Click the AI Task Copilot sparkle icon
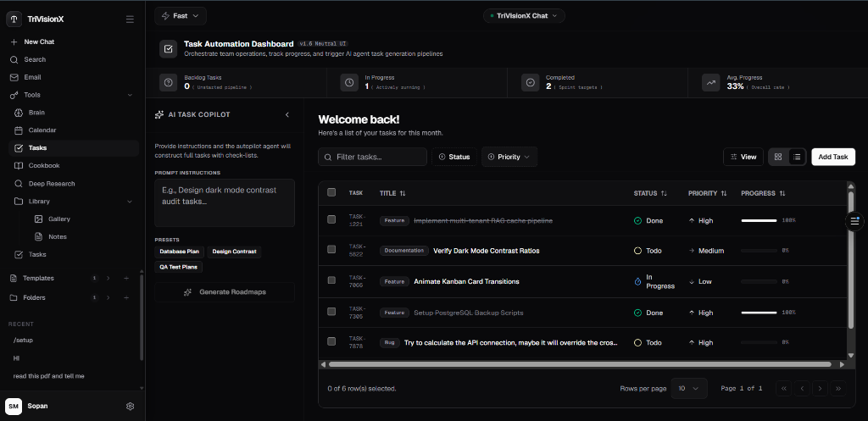This screenshot has width=868, height=421. 159,114
